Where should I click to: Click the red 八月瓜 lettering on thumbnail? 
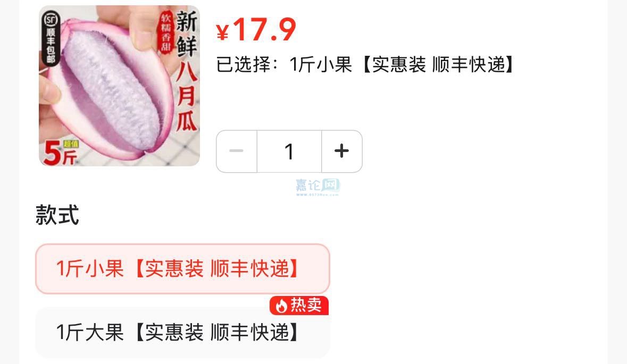click(187, 96)
